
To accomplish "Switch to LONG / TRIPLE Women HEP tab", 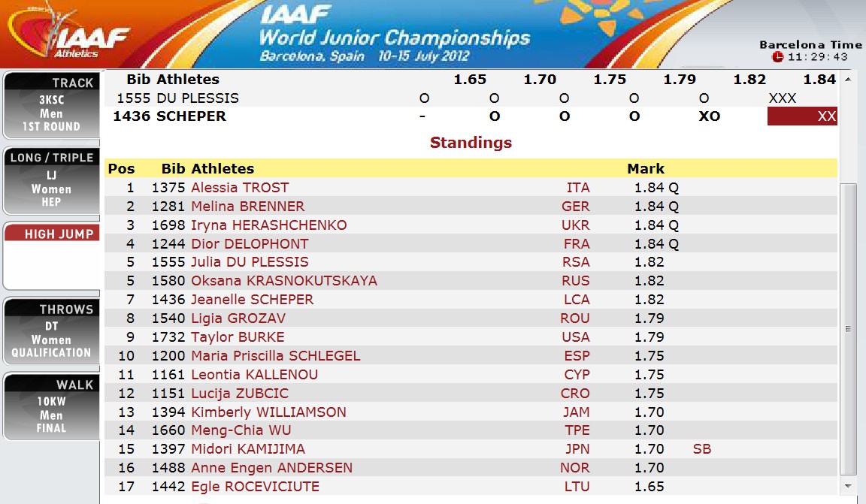I will pyautogui.click(x=51, y=180).
